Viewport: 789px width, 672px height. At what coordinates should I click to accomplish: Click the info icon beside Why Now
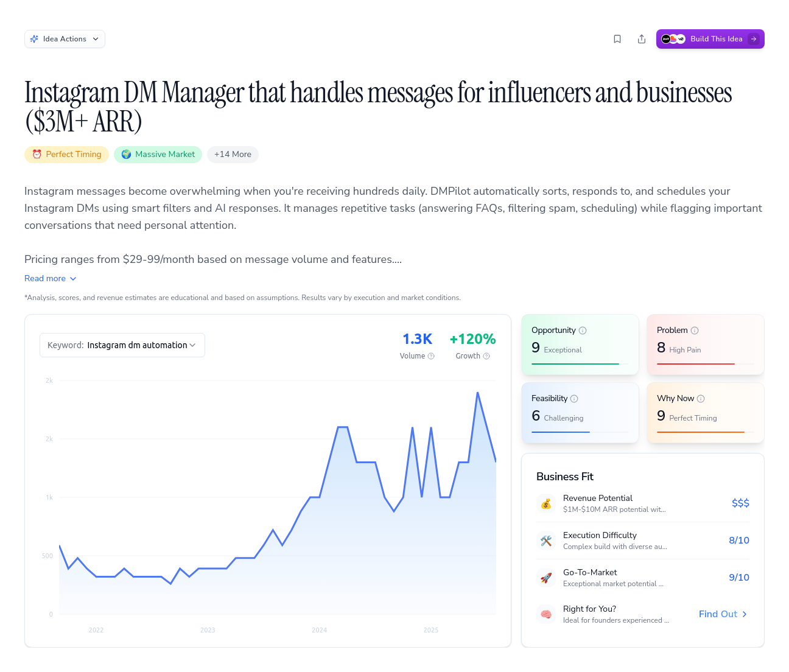(x=701, y=399)
